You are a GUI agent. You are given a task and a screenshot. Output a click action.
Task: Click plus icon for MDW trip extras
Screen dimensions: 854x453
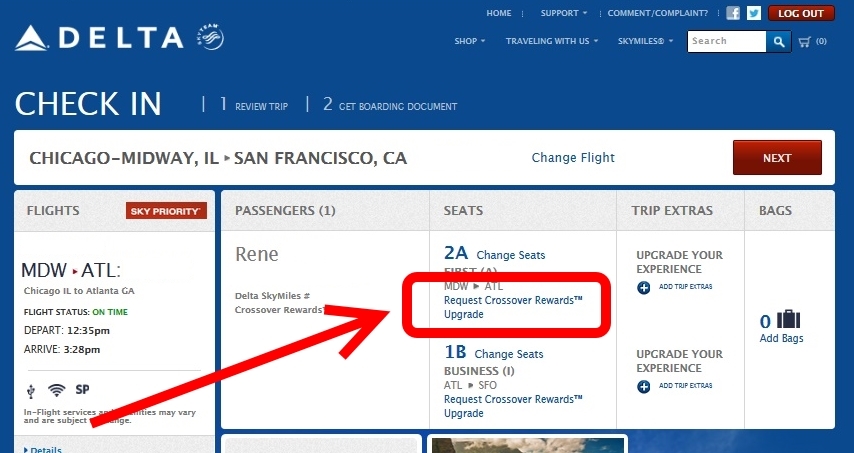coord(642,288)
